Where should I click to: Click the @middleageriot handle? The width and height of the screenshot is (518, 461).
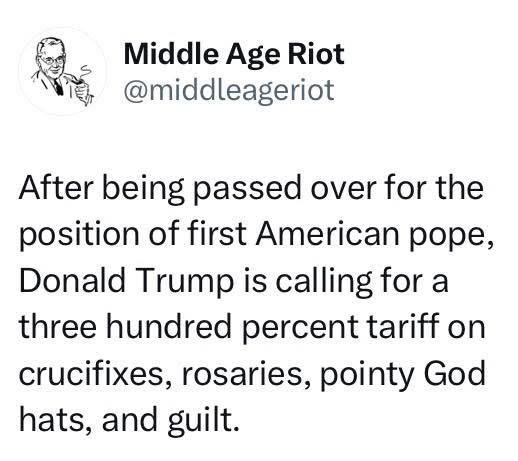pos(229,90)
